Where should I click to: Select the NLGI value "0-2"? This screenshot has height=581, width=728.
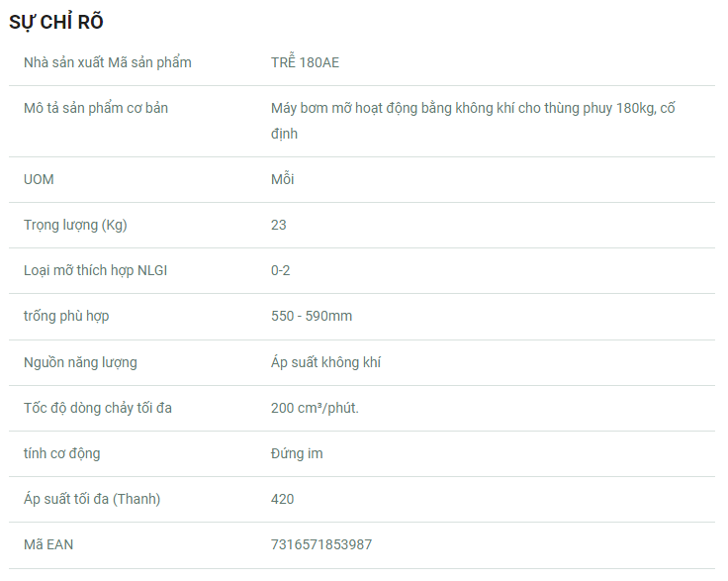281,270
